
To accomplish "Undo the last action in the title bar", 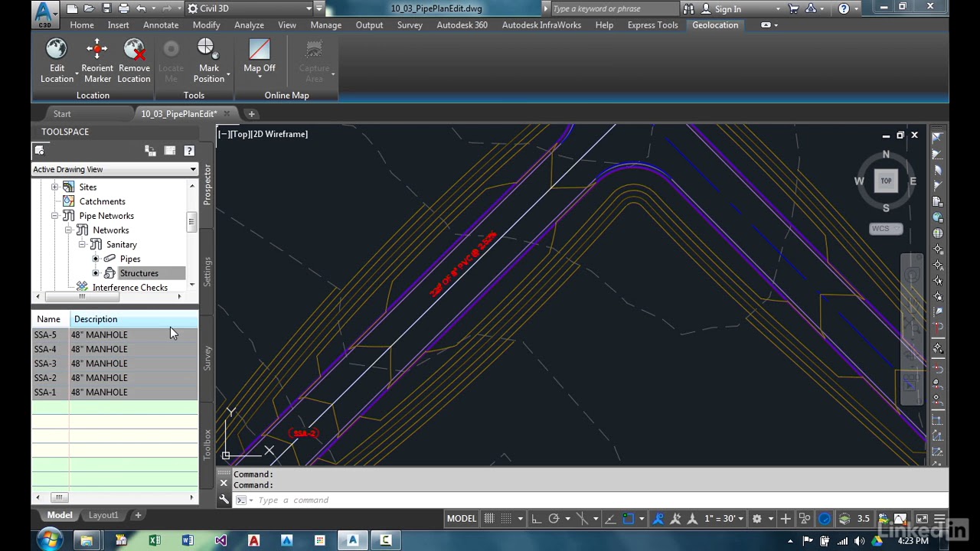I will [141, 8].
